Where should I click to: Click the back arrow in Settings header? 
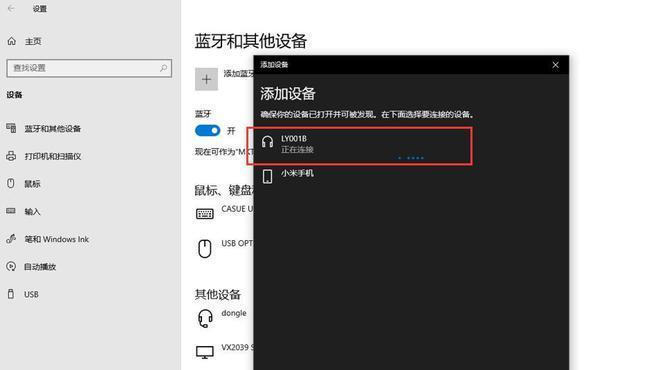coord(11,8)
